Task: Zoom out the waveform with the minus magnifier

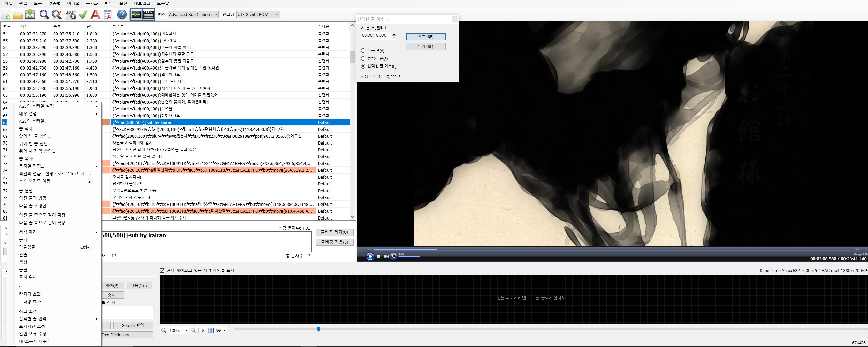Action: [x=164, y=330]
